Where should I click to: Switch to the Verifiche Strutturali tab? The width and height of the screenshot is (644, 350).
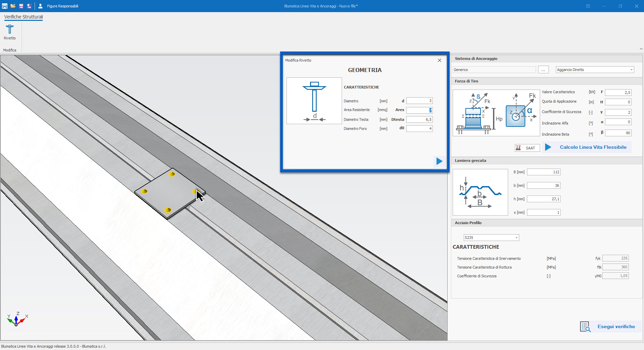tap(24, 17)
